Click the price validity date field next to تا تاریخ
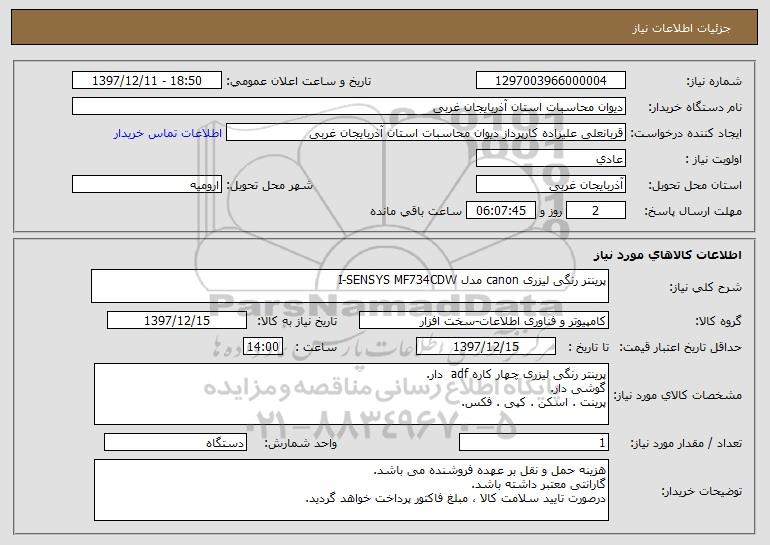 click(x=486, y=347)
